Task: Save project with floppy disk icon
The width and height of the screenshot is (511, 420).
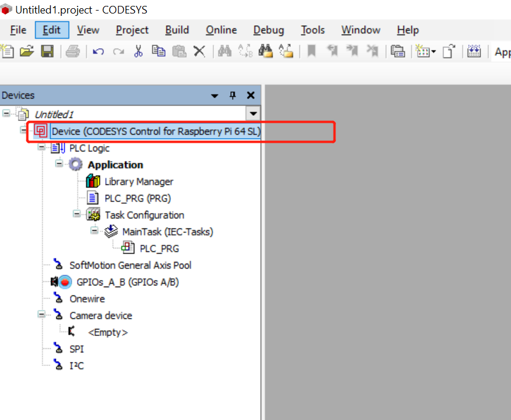Action: (x=47, y=51)
